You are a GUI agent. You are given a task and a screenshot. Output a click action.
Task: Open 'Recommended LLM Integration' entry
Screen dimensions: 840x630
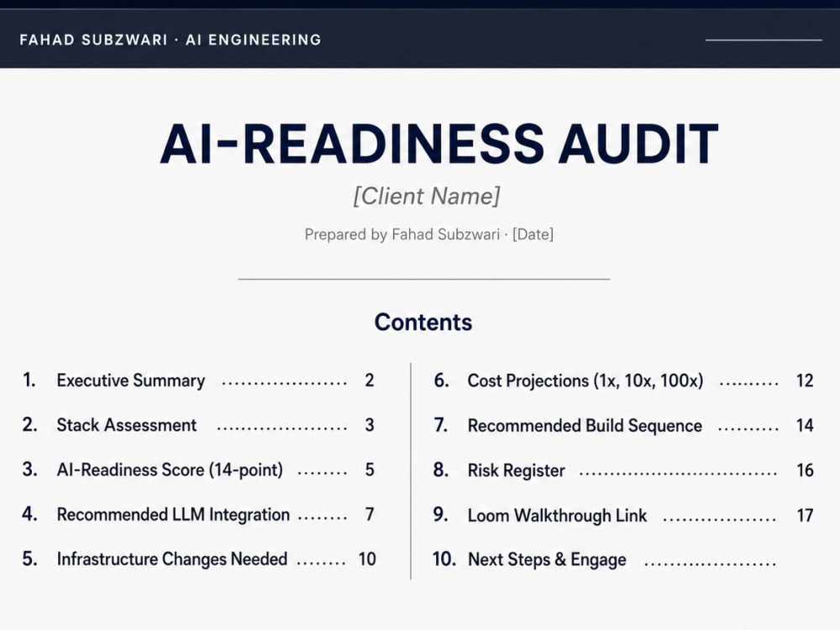click(173, 514)
